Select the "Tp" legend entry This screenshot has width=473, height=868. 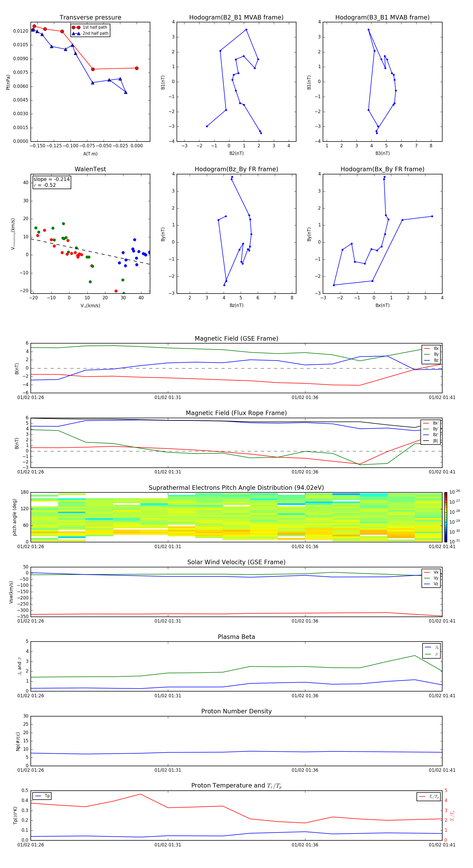pyautogui.click(x=42, y=796)
